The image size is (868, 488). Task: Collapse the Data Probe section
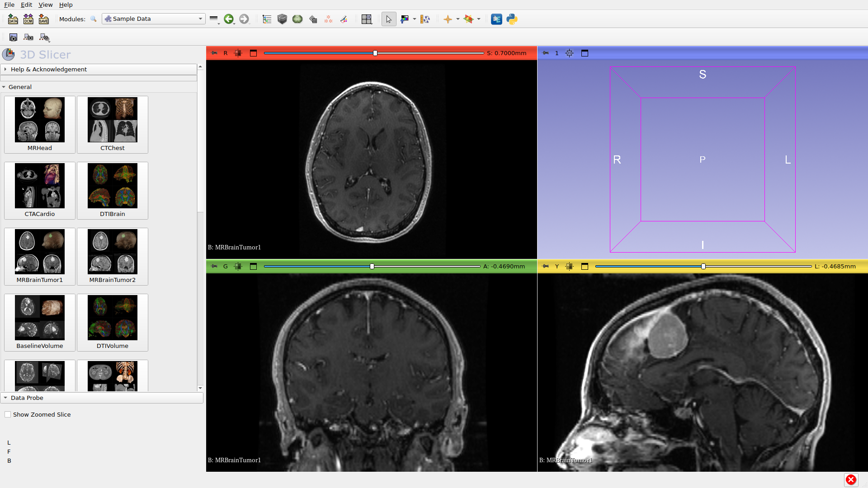[27, 398]
